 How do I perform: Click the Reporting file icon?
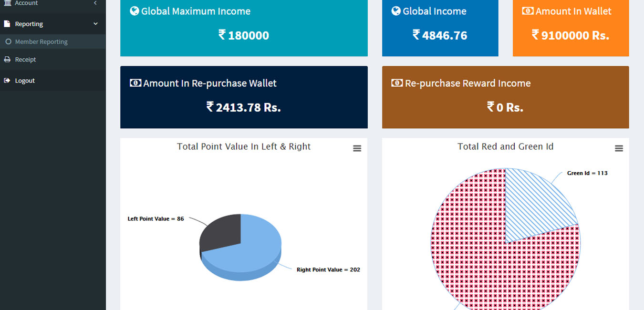7,24
